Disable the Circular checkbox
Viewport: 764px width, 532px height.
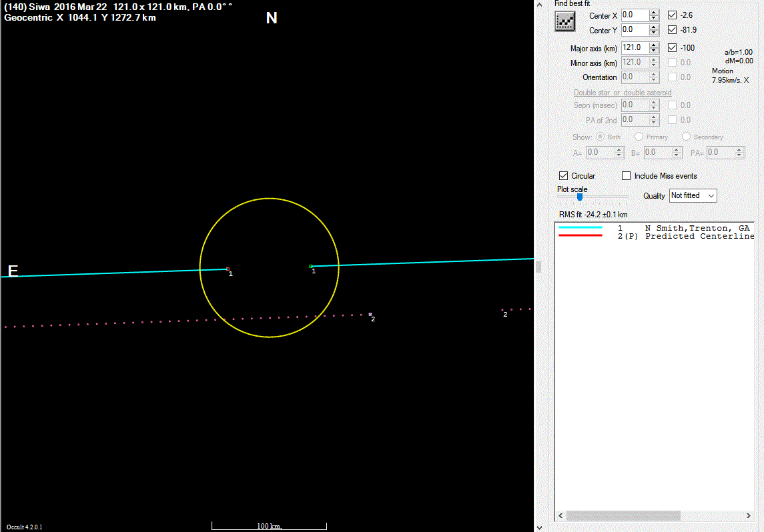(564, 176)
